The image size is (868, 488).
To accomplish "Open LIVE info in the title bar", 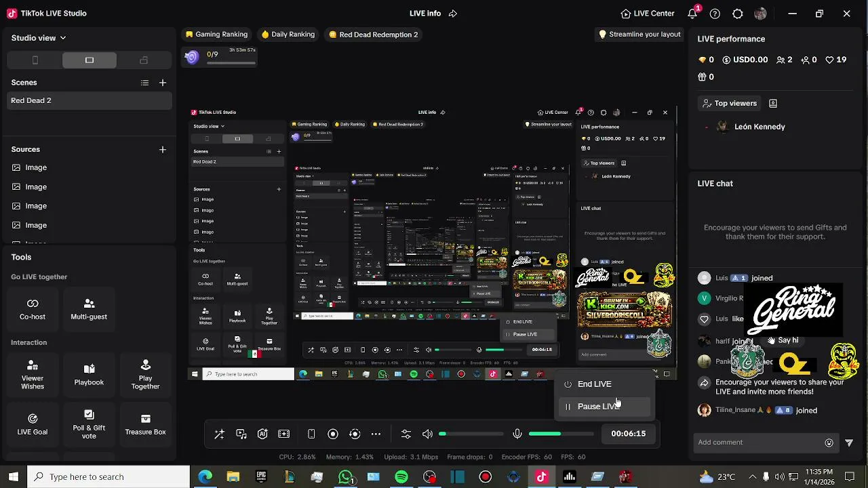I will (x=425, y=14).
